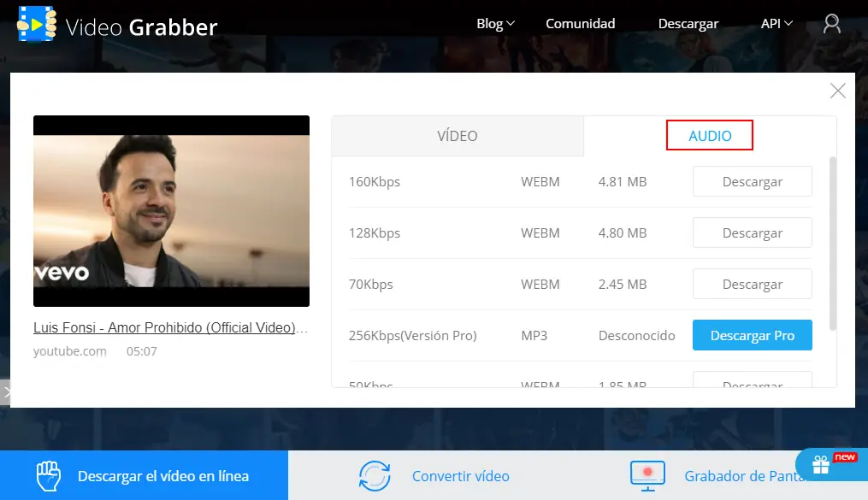This screenshot has width=868, height=500.
Task: Click the 256Kbps(Versión Pro) label
Action: tap(412, 336)
